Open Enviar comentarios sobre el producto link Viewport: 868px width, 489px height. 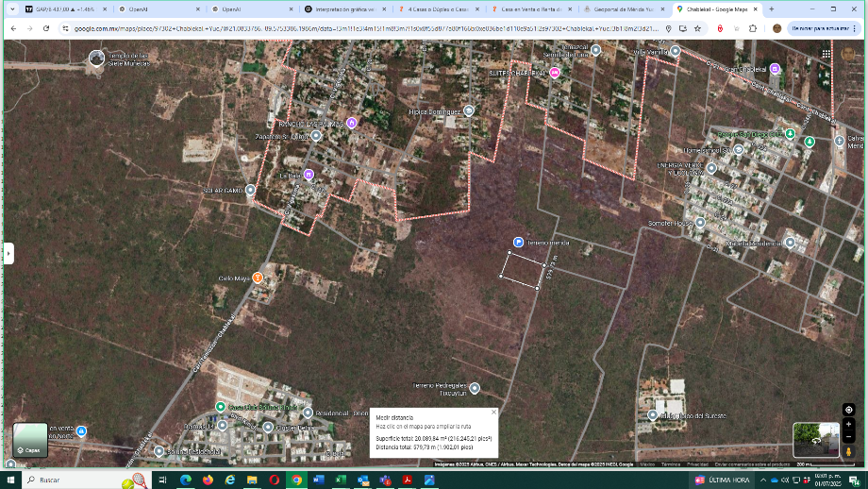752,464
